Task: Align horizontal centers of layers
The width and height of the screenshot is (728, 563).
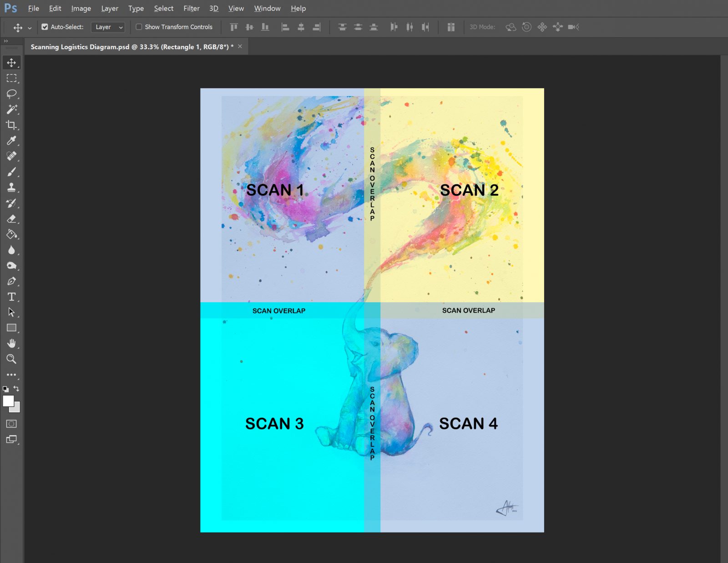Action: (301, 27)
